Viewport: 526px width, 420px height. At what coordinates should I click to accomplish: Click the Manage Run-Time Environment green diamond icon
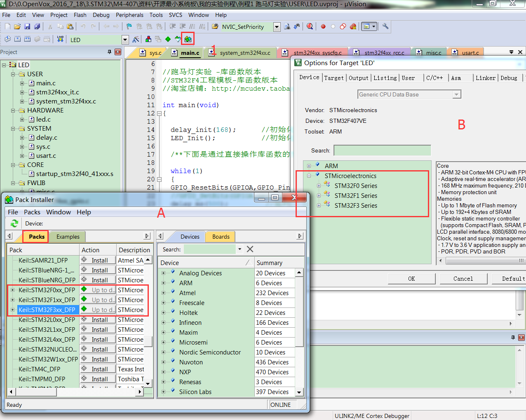click(x=168, y=39)
